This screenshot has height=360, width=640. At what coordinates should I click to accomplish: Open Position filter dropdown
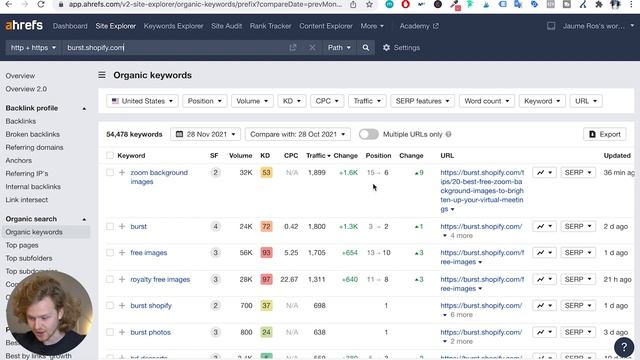(x=204, y=101)
